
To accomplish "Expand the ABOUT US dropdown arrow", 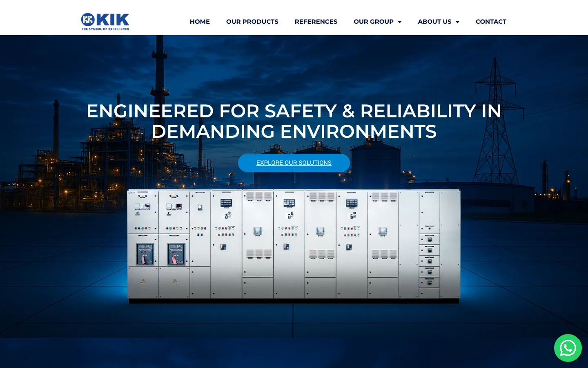I will click(457, 22).
